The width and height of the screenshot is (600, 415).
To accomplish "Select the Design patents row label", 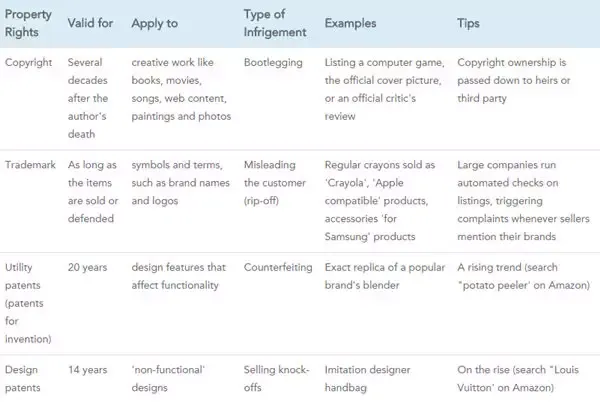I will (x=23, y=379).
